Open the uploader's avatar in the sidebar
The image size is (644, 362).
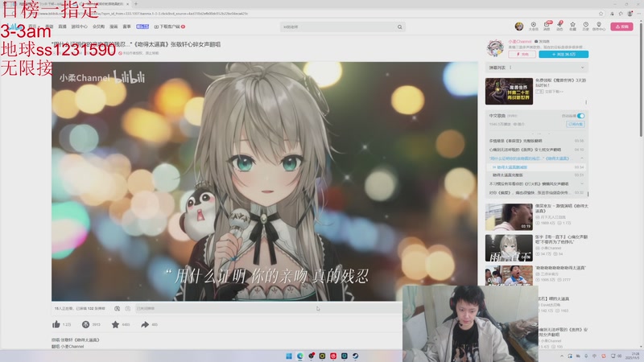pos(495,48)
